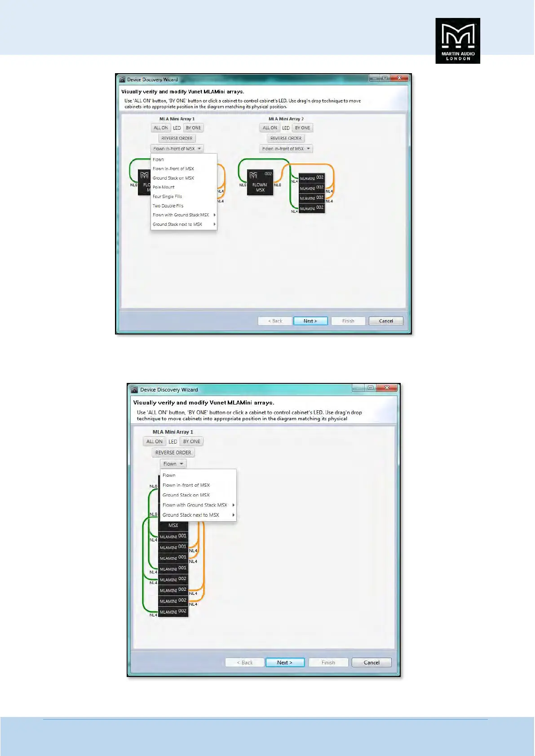Image resolution: width=535 pixels, height=756 pixels.
Task: Click 'Finish' in the upper wizard
Action: [348, 321]
